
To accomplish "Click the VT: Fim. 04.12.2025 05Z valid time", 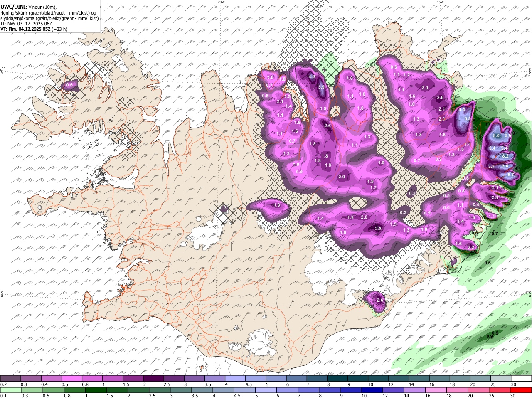I will [x=25, y=29].
